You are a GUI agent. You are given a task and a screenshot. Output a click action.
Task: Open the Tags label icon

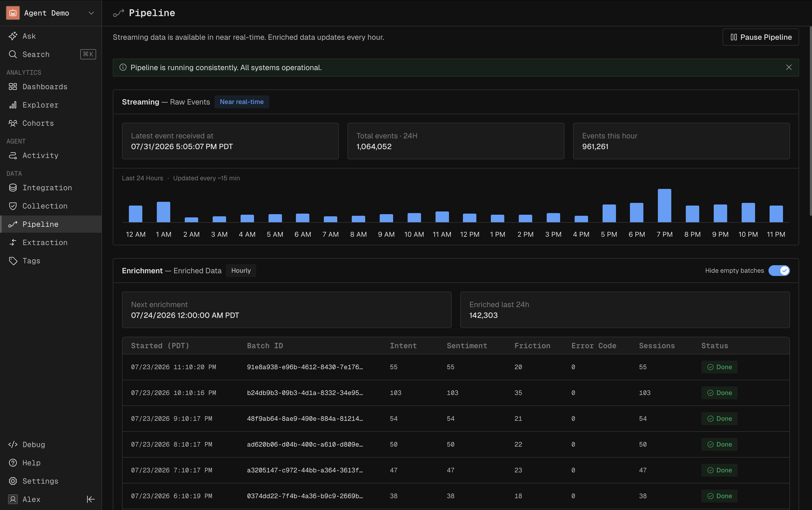tap(13, 261)
